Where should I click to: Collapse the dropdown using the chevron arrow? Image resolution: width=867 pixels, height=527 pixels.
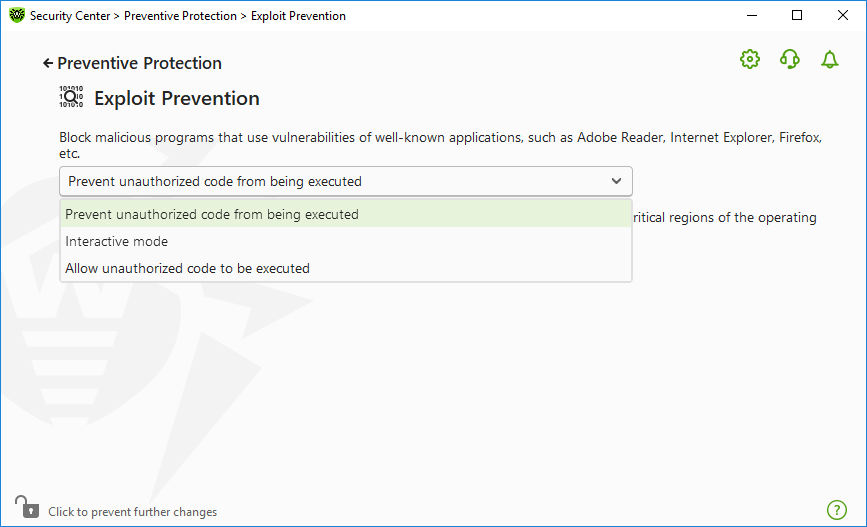tap(616, 181)
